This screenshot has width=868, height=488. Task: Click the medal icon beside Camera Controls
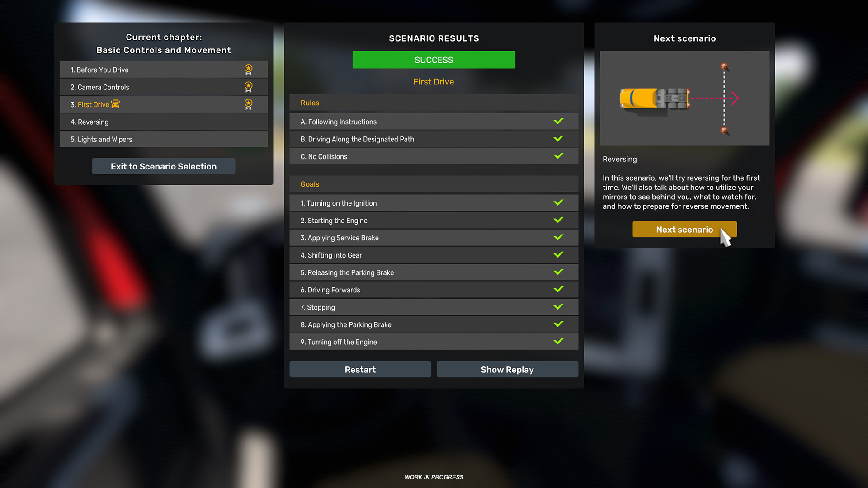pyautogui.click(x=248, y=87)
